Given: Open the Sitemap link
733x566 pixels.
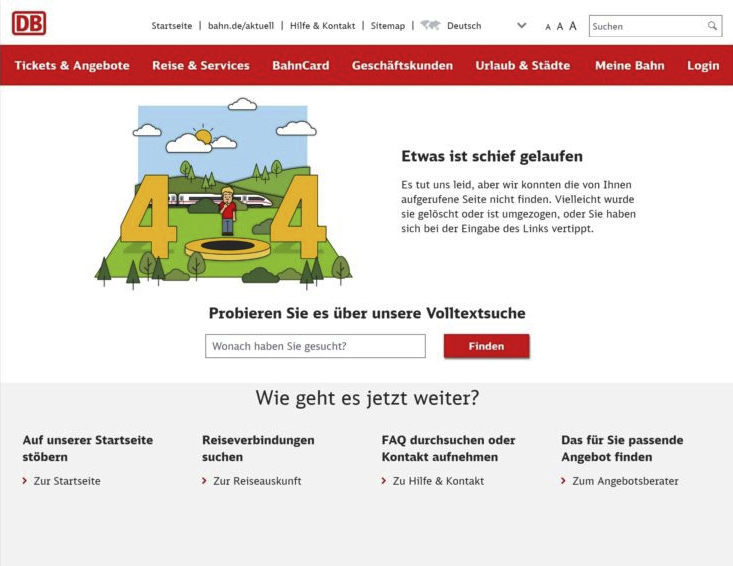Looking at the screenshot, I should click(x=388, y=26).
